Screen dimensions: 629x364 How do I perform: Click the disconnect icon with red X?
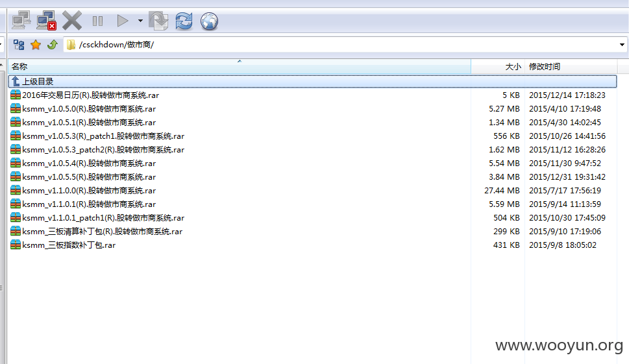tap(46, 21)
